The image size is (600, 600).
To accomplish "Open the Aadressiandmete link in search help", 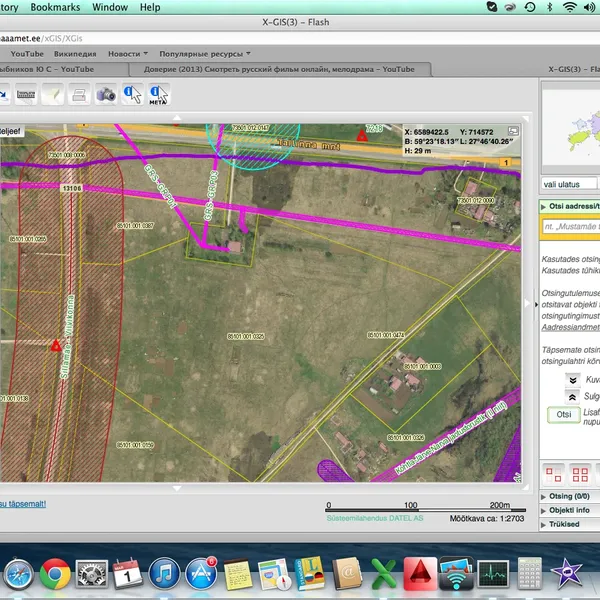I will [570, 327].
